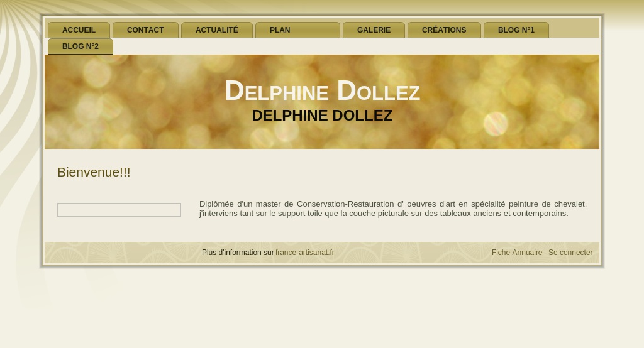The image size is (644, 348).
Task: Select the BLOG N°1 tab
Action: click(x=516, y=30)
